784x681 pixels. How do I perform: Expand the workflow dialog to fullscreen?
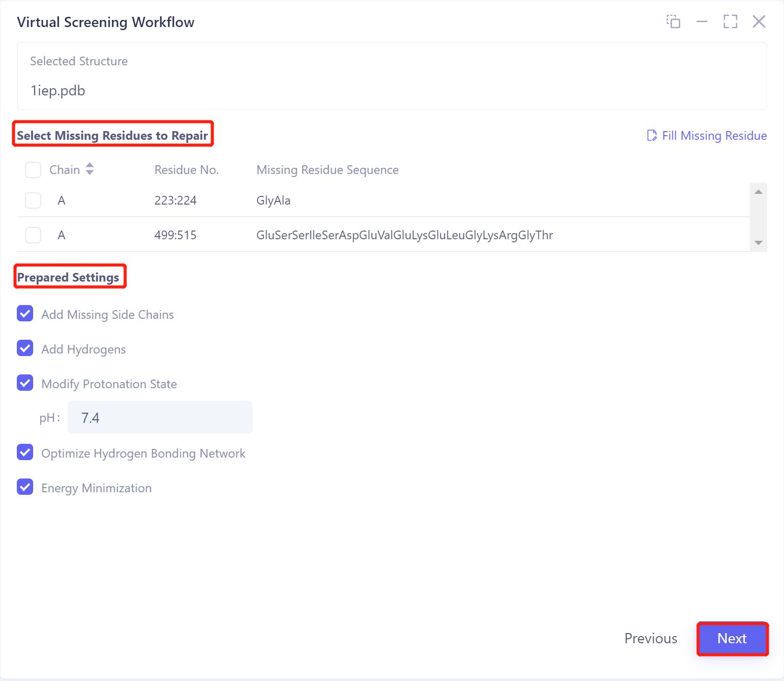pos(730,22)
